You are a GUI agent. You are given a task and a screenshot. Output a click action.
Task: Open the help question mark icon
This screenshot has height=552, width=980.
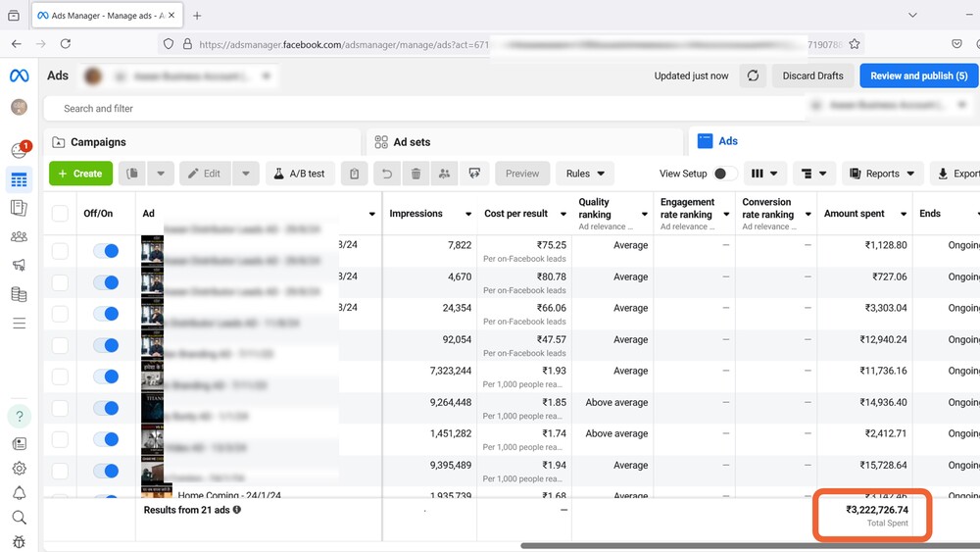coord(19,416)
